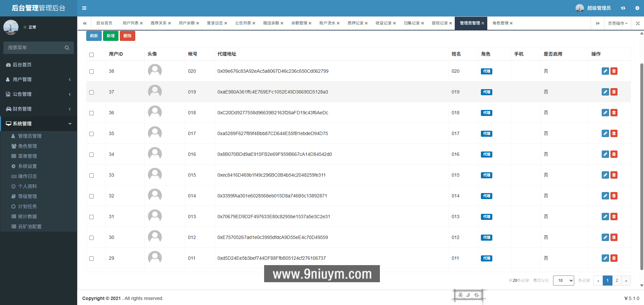Click the hamburger menu icon beside the logo
The width and height of the screenshot is (644, 305).
[x=84, y=8]
